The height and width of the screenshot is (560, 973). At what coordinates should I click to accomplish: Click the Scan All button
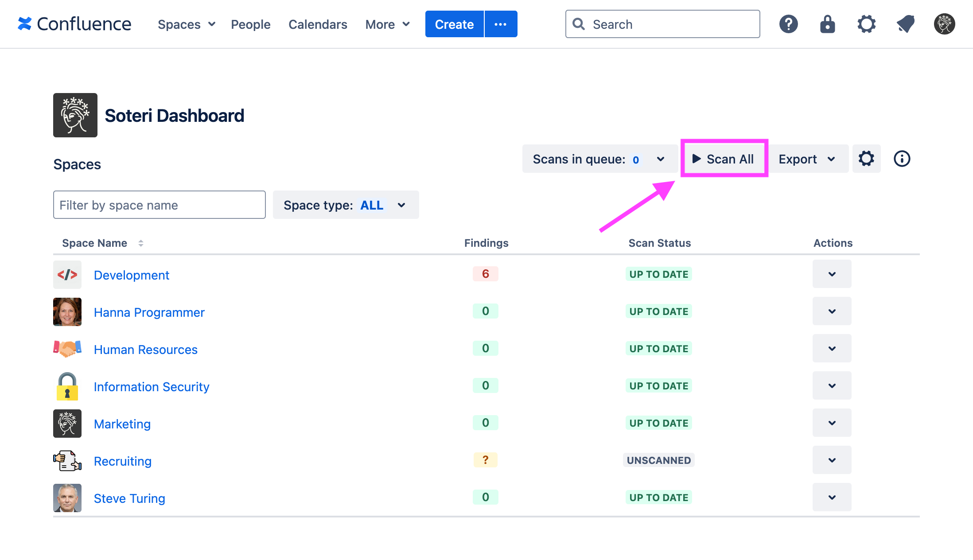[x=724, y=159]
